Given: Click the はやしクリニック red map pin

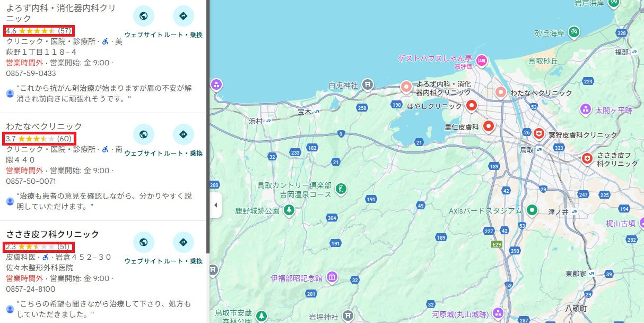Looking at the screenshot, I should 472,105.
